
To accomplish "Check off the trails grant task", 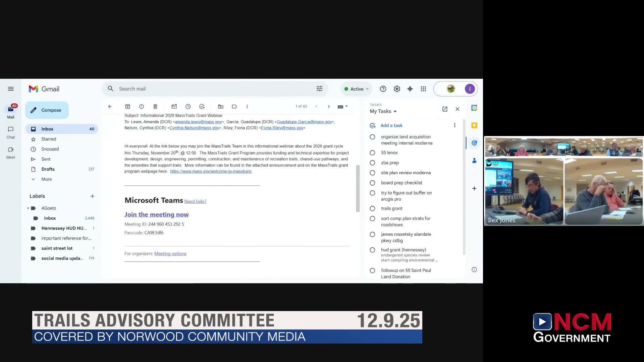I will 372,208.
